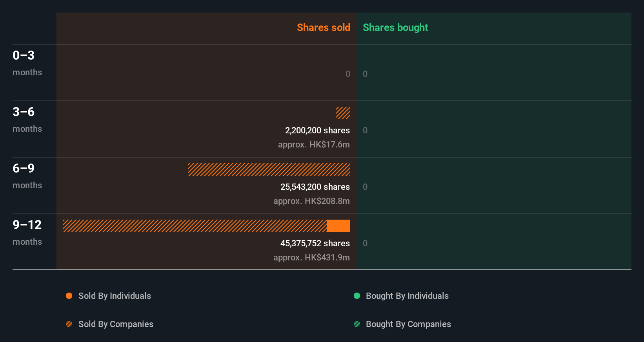Select the Sold By Individuals legend label

[x=115, y=296]
